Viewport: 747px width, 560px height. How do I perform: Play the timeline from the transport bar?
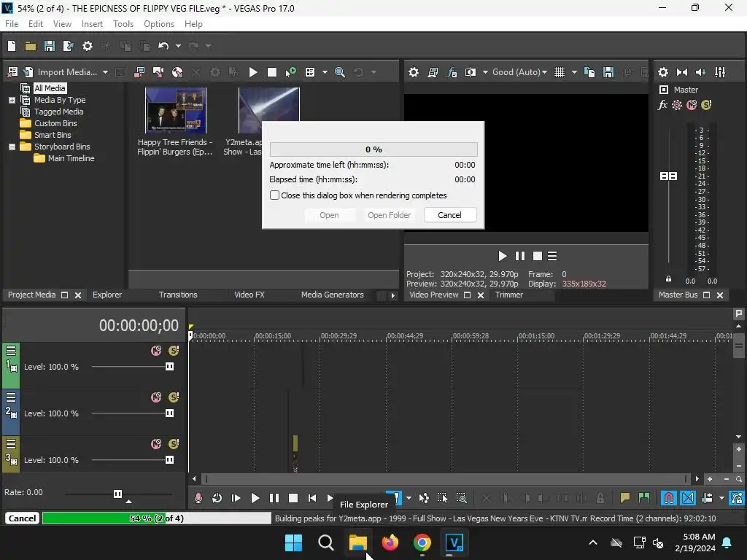(x=255, y=498)
